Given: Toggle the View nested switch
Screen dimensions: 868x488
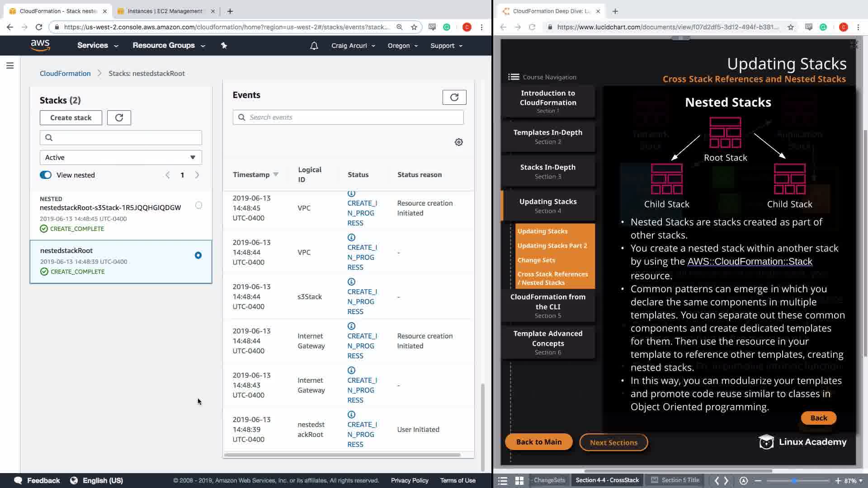Looking at the screenshot, I should [x=46, y=175].
